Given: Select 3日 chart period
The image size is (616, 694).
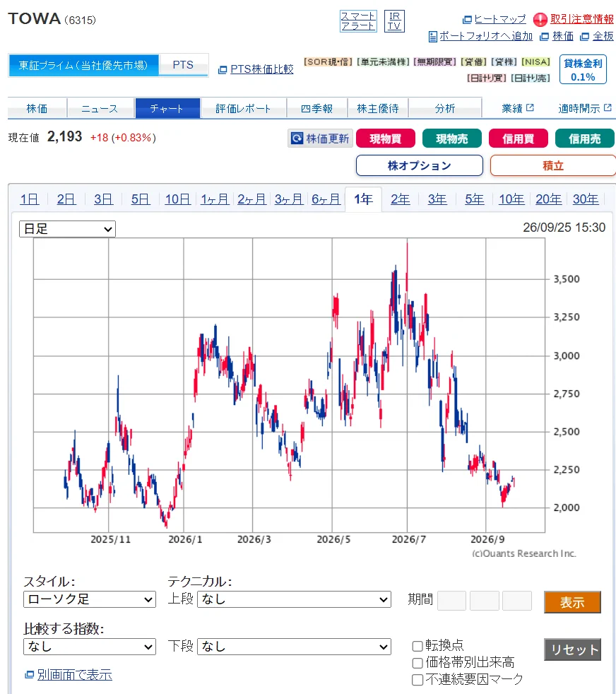Looking at the screenshot, I should 104,199.
